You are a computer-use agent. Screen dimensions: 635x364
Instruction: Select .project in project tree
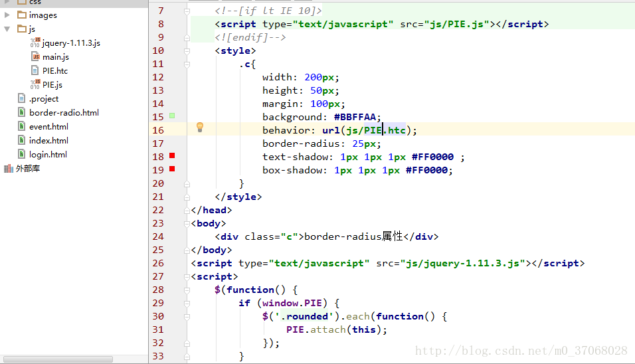(x=44, y=99)
